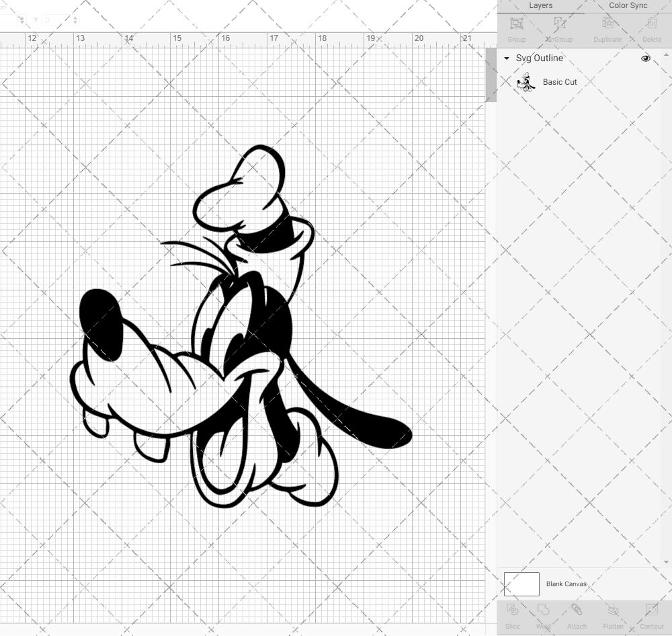This screenshot has height=636, width=672.
Task: Switch to the Color Sync tab
Action: point(628,5)
